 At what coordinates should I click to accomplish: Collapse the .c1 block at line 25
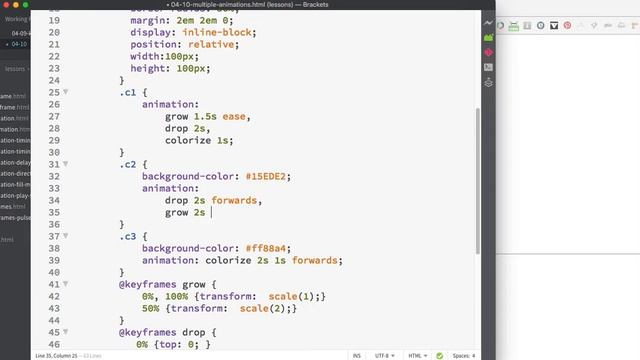65,92
